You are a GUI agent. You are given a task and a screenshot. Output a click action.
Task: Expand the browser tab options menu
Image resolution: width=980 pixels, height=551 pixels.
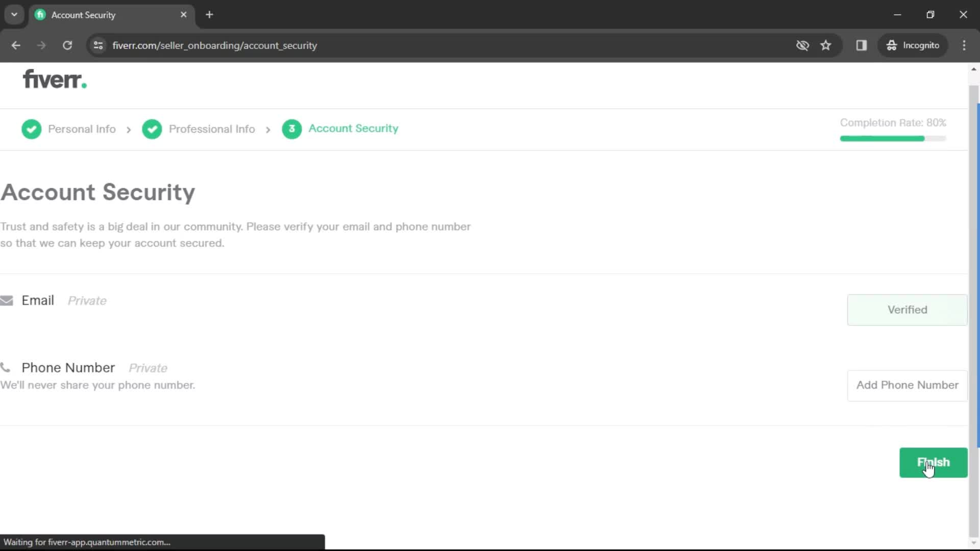pyautogui.click(x=14, y=15)
